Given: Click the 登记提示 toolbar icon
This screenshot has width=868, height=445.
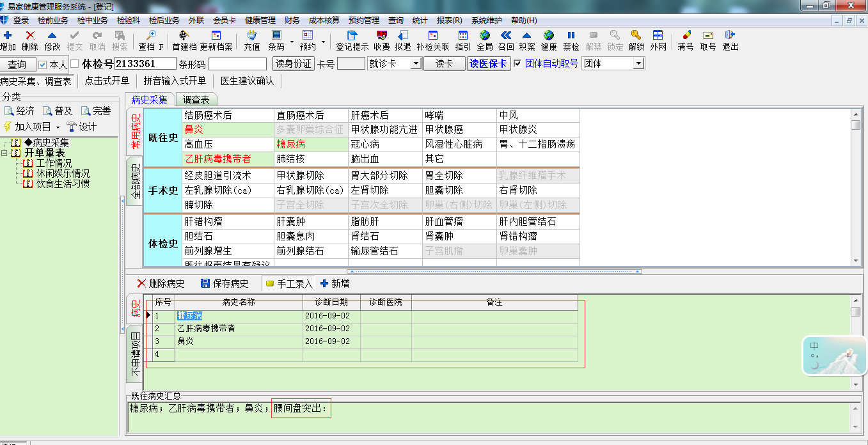Looking at the screenshot, I should click(x=352, y=35).
